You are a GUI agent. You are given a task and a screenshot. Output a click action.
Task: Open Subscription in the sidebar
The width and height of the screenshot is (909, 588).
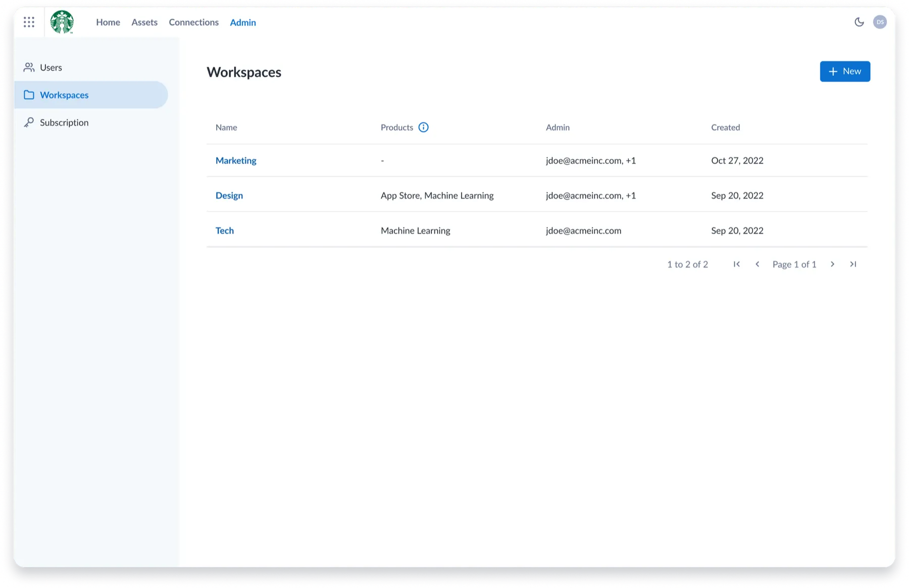coord(91,123)
